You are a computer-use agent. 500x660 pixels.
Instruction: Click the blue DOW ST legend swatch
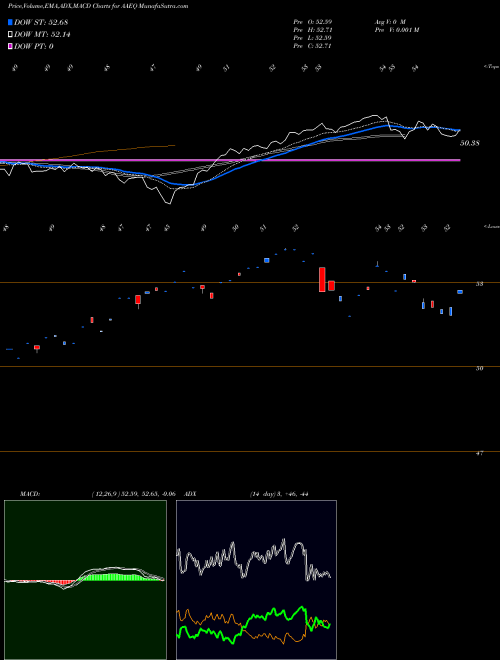(10, 22)
